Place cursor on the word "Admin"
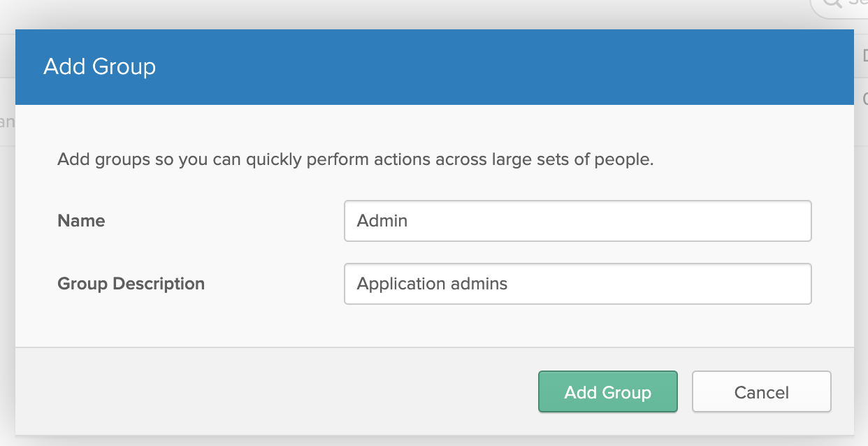This screenshot has width=868, height=446. coord(382,221)
